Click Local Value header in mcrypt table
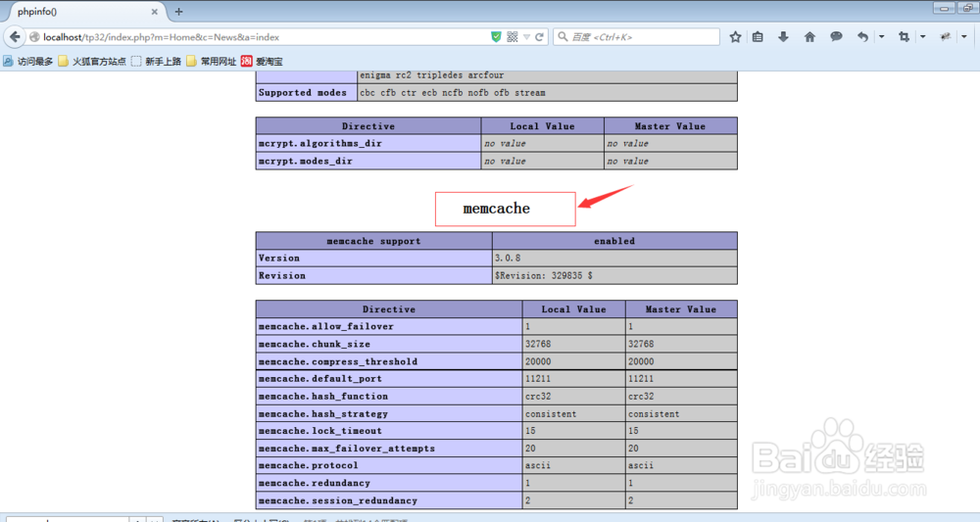Image resolution: width=980 pixels, height=522 pixels. pos(542,126)
